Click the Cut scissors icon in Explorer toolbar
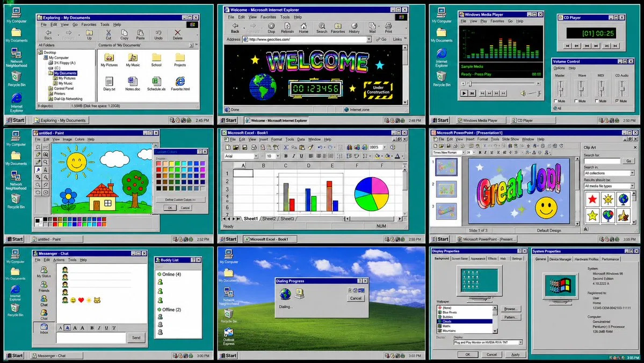This screenshot has height=363, width=644. coord(108,32)
